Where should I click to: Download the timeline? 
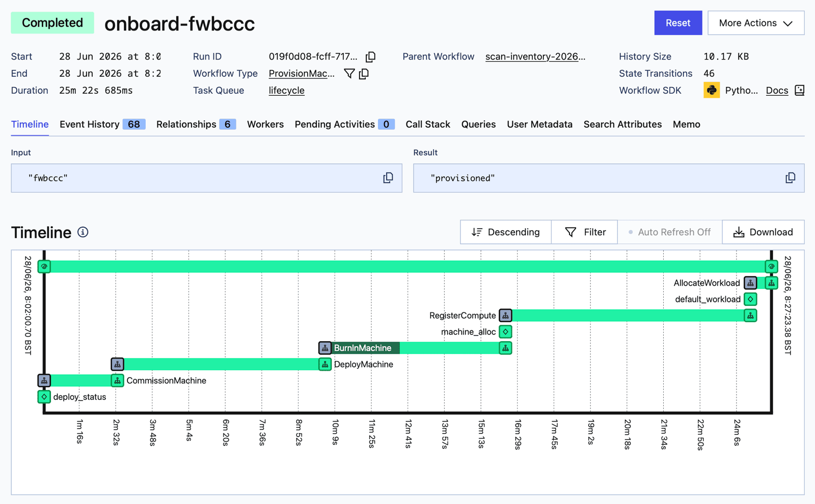(x=763, y=232)
